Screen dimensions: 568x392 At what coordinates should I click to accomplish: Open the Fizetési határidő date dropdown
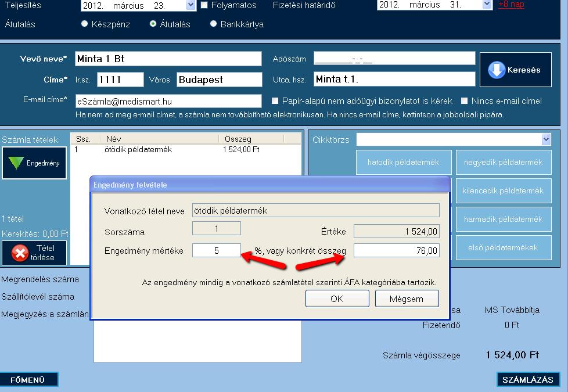(487, 4)
